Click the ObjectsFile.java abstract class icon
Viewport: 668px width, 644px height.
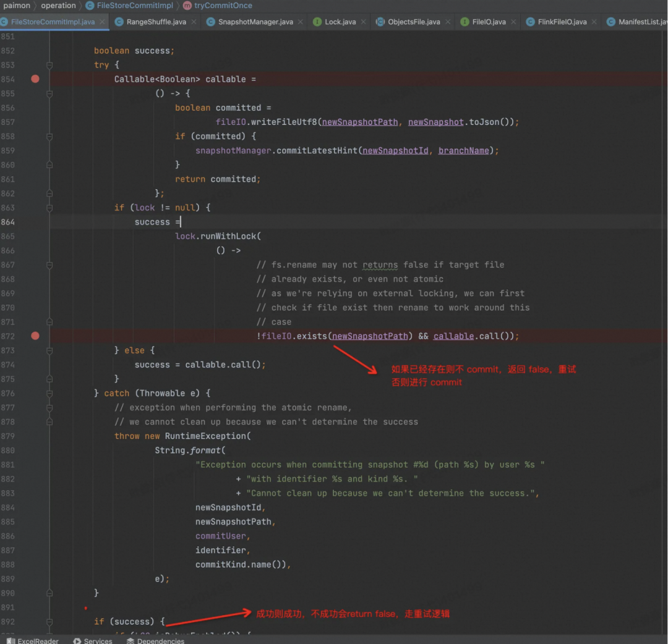(x=380, y=22)
